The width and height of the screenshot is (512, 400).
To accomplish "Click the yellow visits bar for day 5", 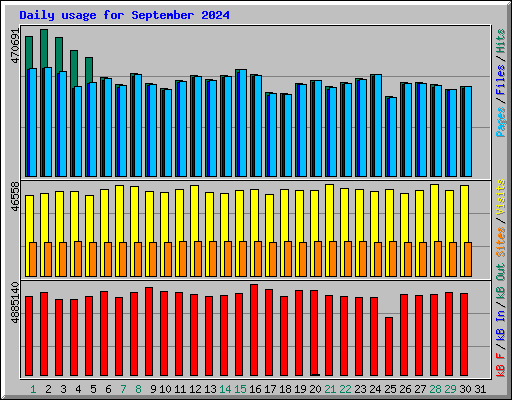I will click(x=89, y=219).
